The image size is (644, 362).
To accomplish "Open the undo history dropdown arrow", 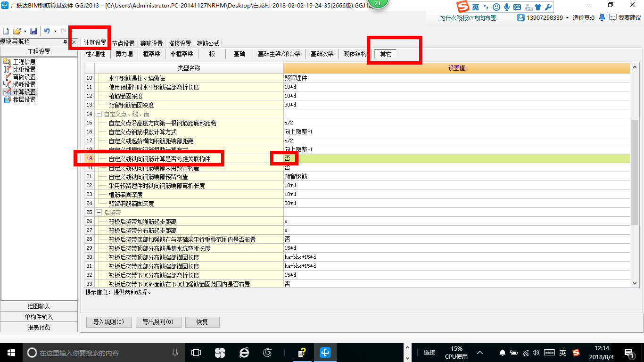I will (55, 31).
